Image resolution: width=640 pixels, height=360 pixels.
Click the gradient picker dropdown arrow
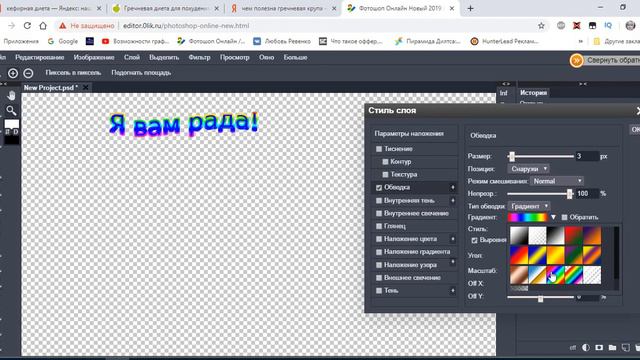(553, 217)
